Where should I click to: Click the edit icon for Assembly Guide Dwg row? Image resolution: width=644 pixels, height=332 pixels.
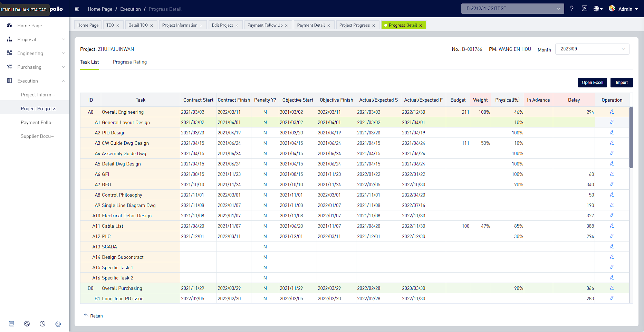612,153
